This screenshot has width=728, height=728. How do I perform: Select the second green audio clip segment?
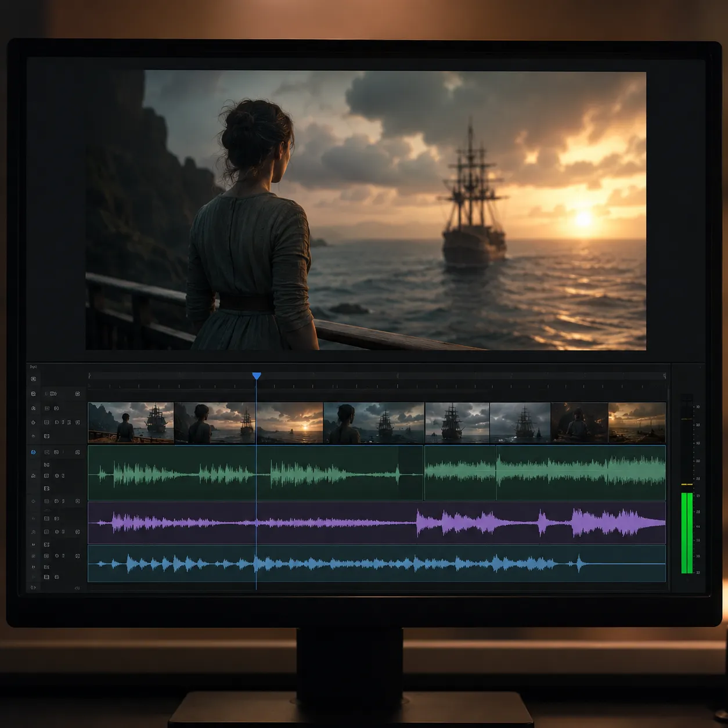point(460,473)
